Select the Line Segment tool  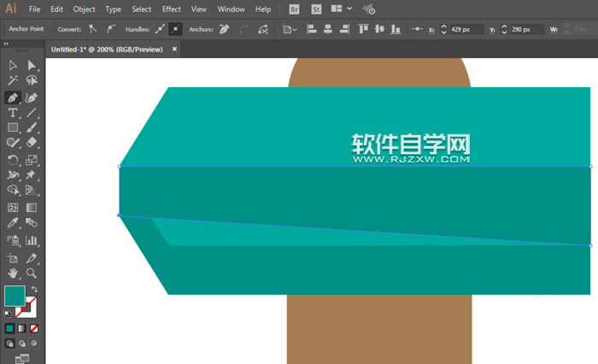32,113
